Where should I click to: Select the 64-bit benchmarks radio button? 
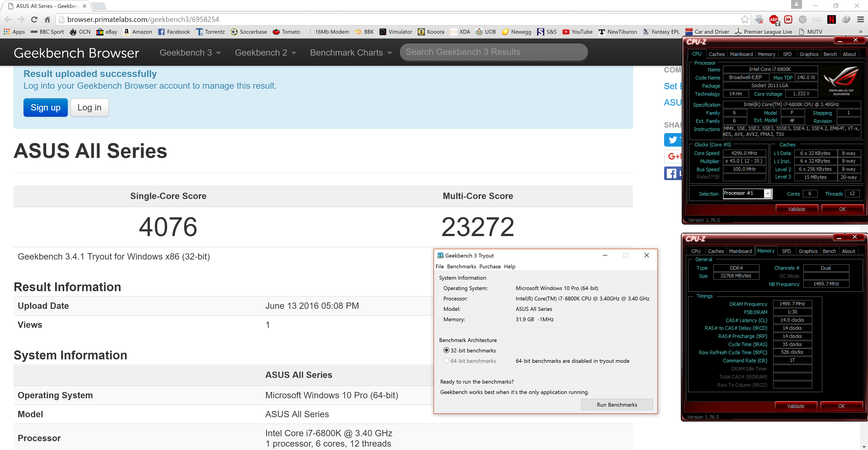tap(446, 361)
